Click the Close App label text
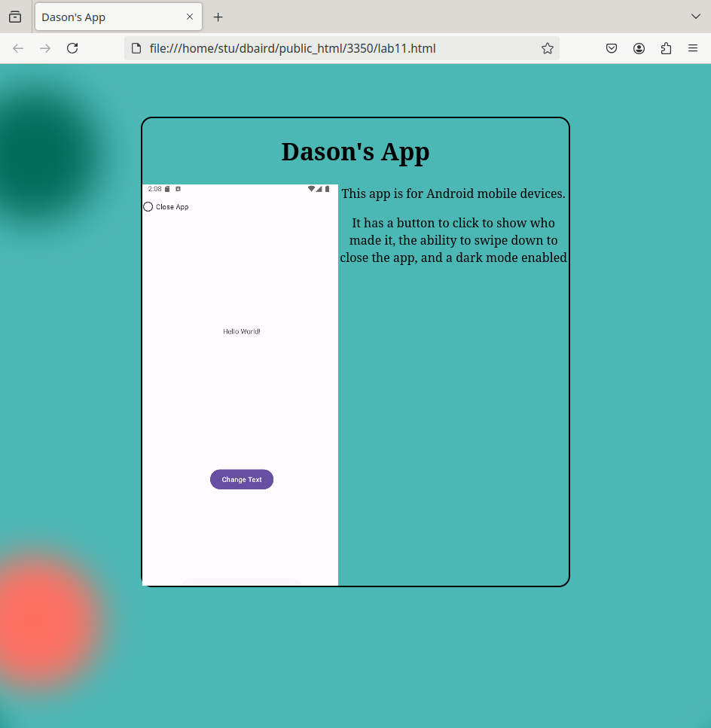711x728 pixels. [x=172, y=207]
